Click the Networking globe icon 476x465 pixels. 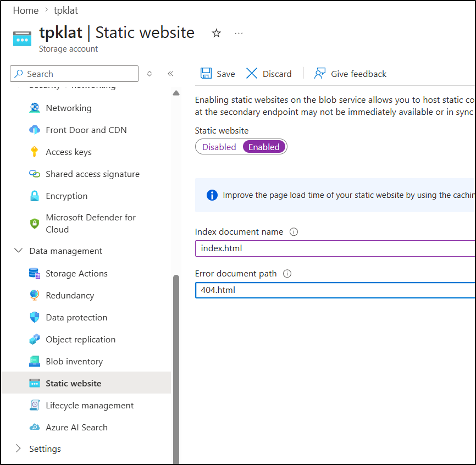tap(35, 108)
